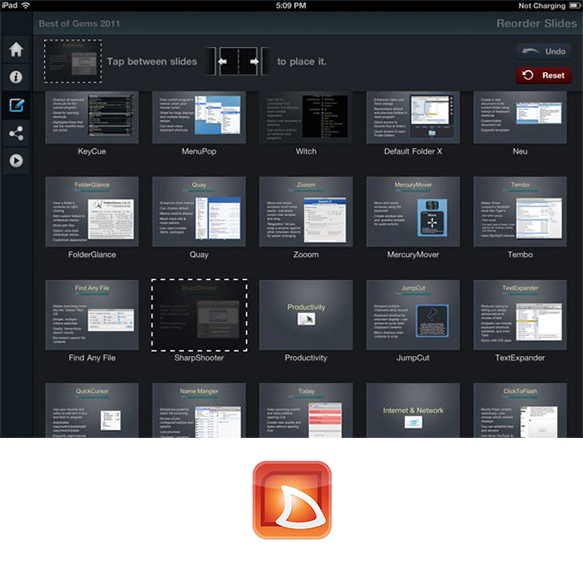Click the 5:09 PM clock
The image size is (583, 562).
(x=291, y=6)
